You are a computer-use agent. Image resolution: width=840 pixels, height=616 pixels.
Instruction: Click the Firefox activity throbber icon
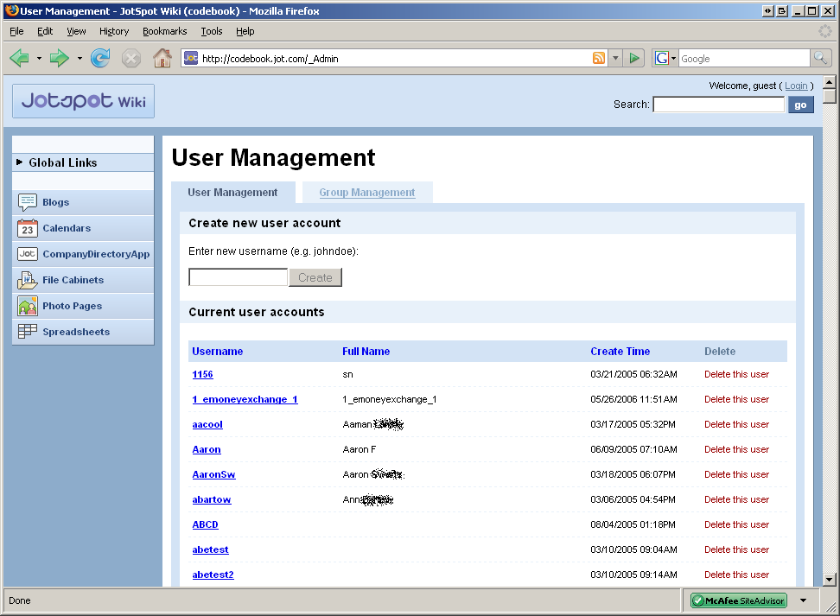(825, 31)
